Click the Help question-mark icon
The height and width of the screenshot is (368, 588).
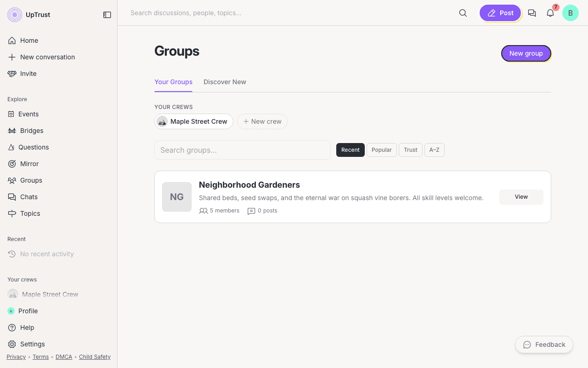(12, 328)
